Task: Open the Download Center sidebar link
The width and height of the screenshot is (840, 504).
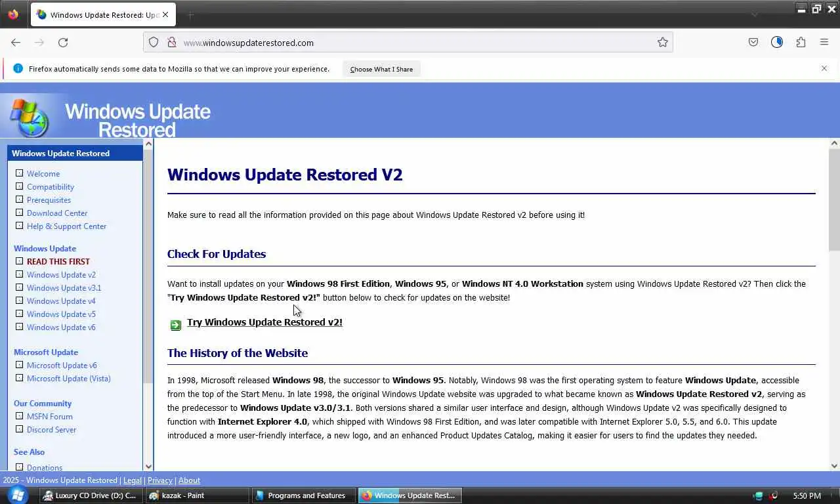Action: point(57,213)
